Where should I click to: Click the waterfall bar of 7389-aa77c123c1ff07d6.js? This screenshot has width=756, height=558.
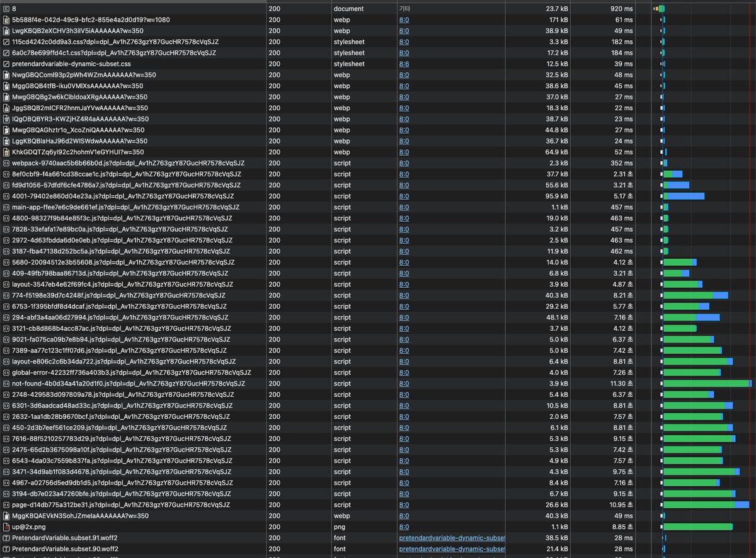(x=692, y=350)
